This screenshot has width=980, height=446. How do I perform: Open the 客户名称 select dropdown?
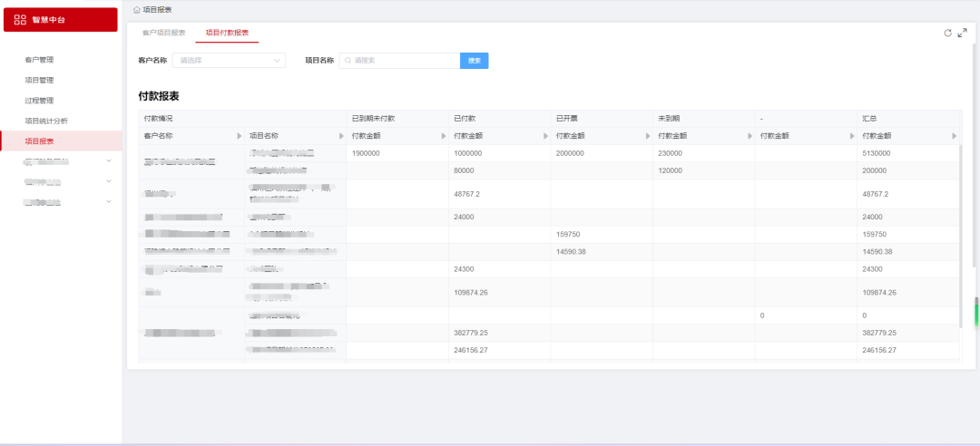pyautogui.click(x=229, y=61)
